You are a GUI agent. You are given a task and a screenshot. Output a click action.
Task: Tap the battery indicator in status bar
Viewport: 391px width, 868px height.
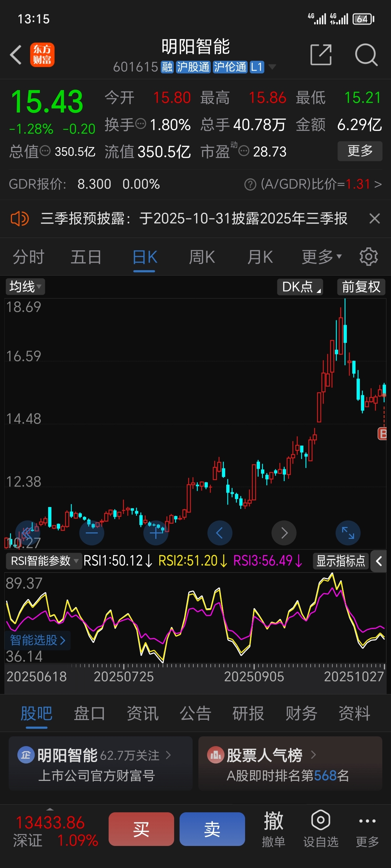363,19
